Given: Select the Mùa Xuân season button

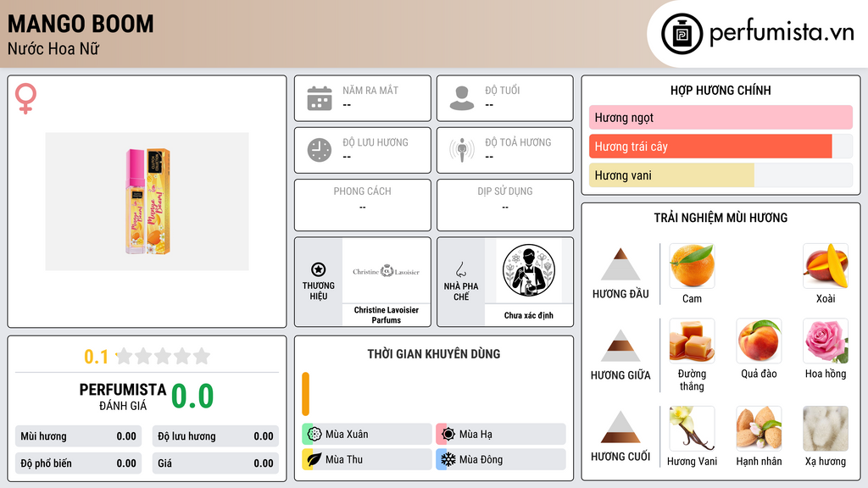Looking at the screenshot, I should click(367, 435).
